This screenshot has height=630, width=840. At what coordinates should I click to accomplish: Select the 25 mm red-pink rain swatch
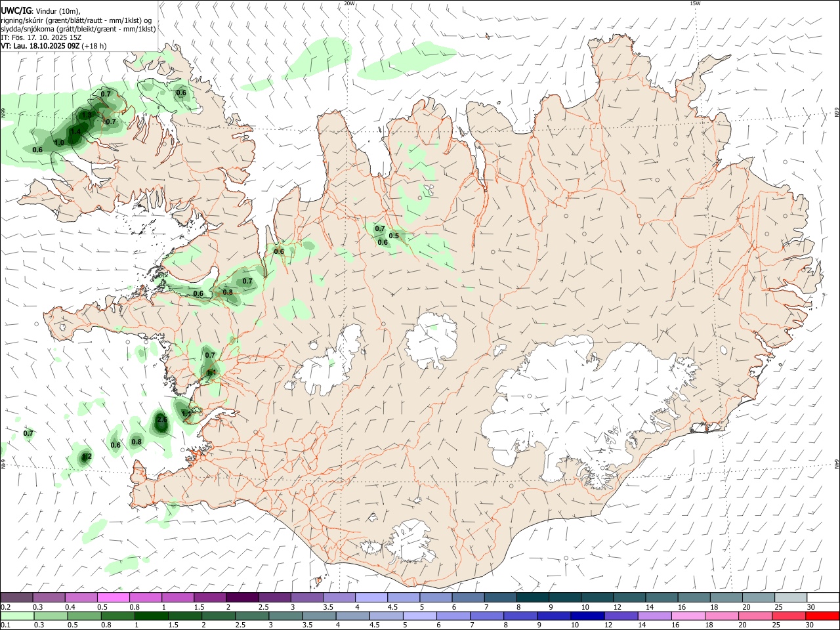pyautogui.click(x=788, y=616)
